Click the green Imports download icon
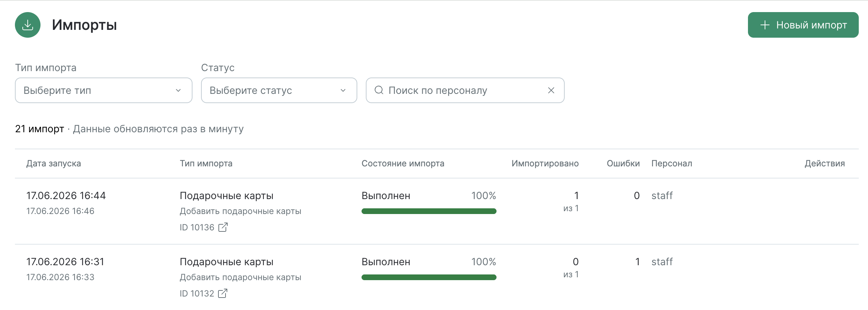This screenshot has width=868, height=310. pyautogui.click(x=28, y=25)
